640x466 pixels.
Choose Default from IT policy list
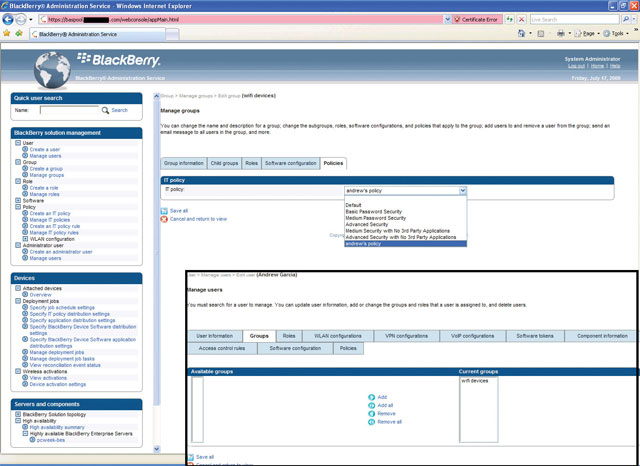click(x=353, y=205)
